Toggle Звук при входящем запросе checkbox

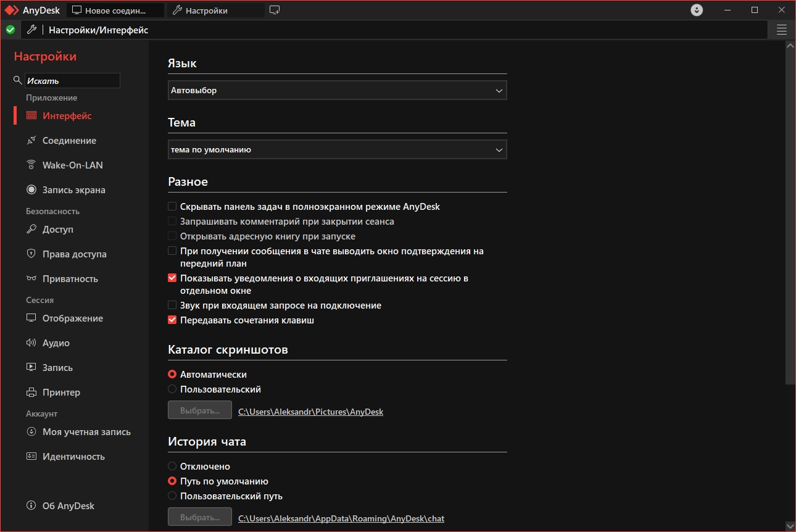173,305
